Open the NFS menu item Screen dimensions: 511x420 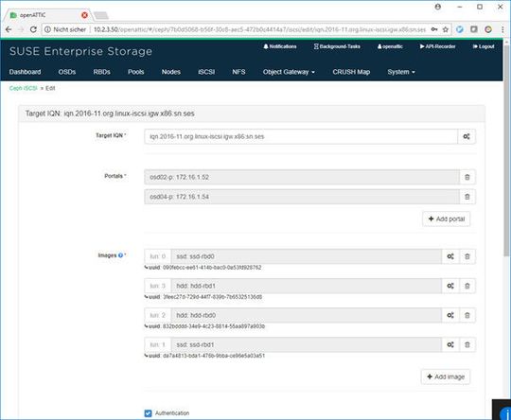[238, 72]
